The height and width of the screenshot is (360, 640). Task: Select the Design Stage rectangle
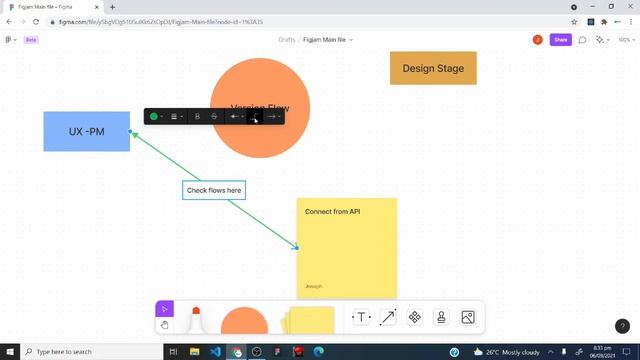433,68
